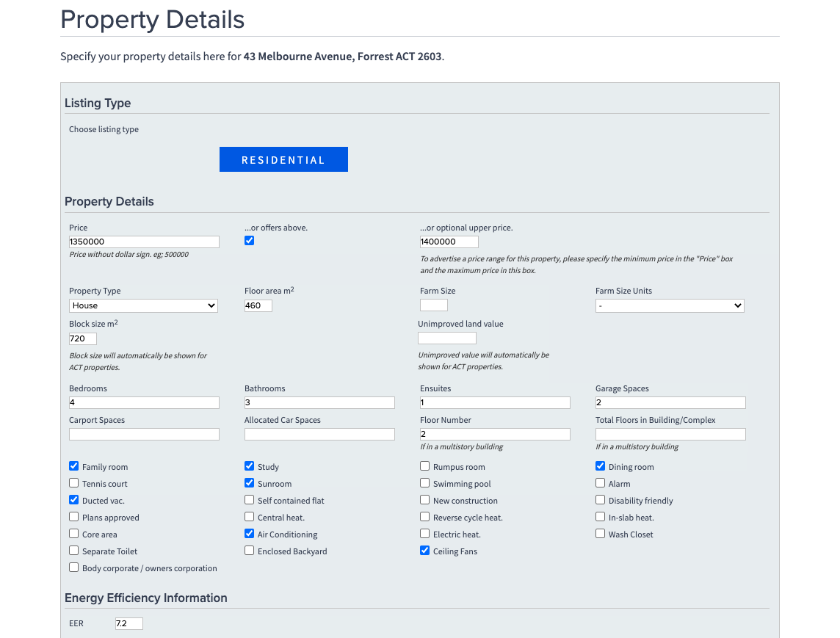
Task: Click into the Price input field
Action: pos(144,242)
